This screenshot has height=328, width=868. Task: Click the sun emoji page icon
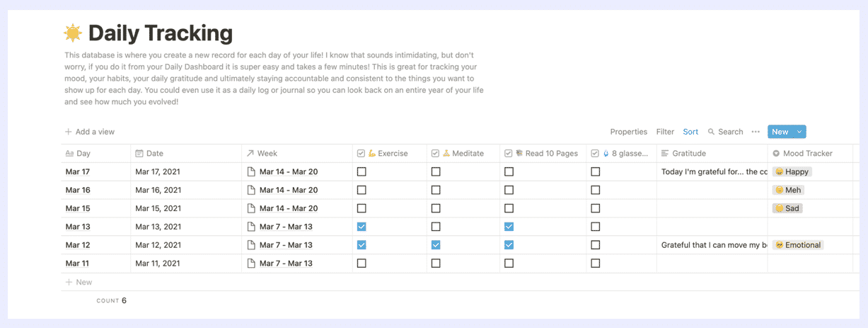point(73,33)
